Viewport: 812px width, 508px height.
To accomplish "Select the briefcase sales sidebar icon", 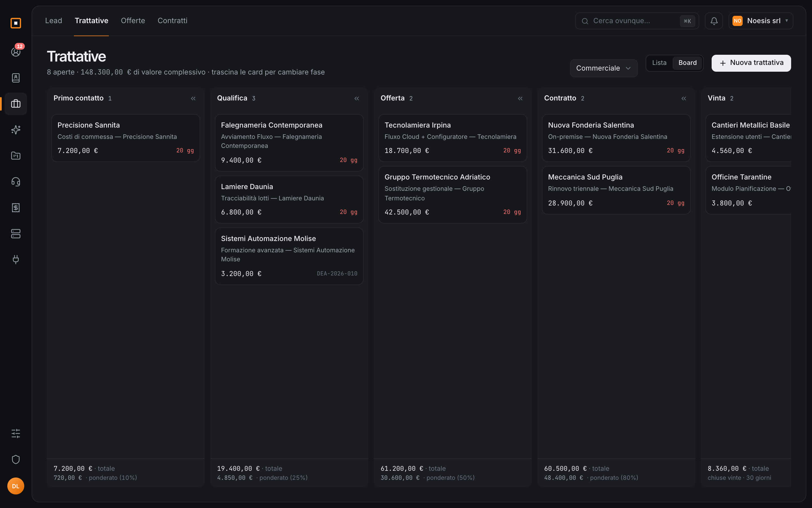I will click(x=16, y=104).
